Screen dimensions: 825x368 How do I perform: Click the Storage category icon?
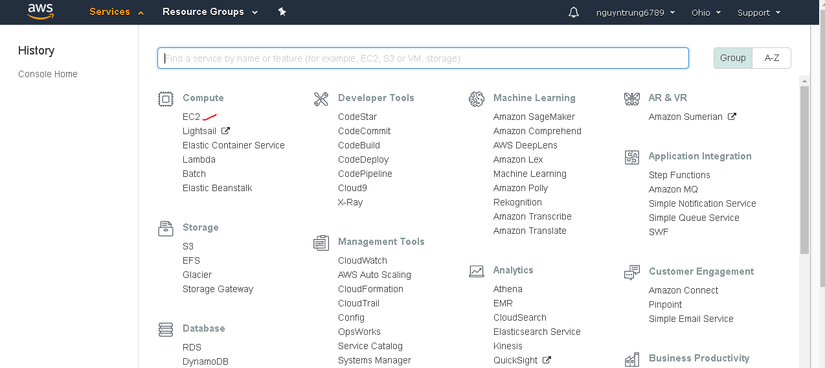pyautogui.click(x=166, y=228)
